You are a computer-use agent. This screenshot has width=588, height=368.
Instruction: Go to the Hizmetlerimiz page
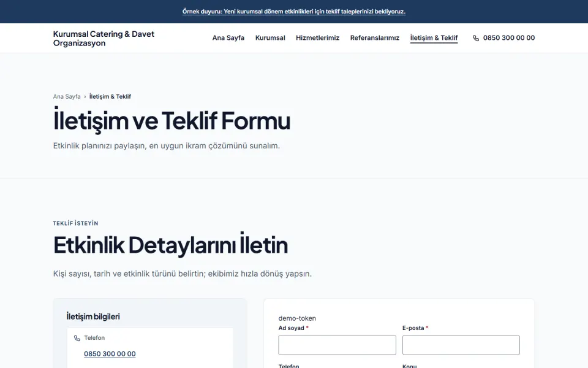(318, 37)
